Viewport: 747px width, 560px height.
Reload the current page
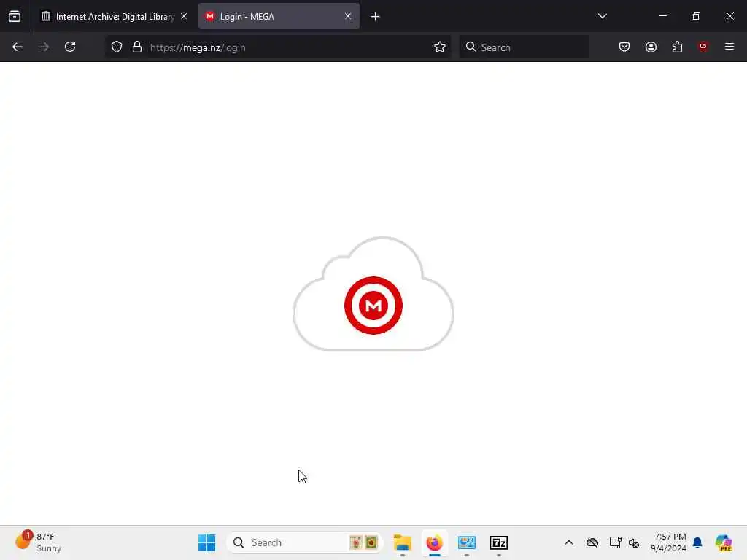[70, 47]
